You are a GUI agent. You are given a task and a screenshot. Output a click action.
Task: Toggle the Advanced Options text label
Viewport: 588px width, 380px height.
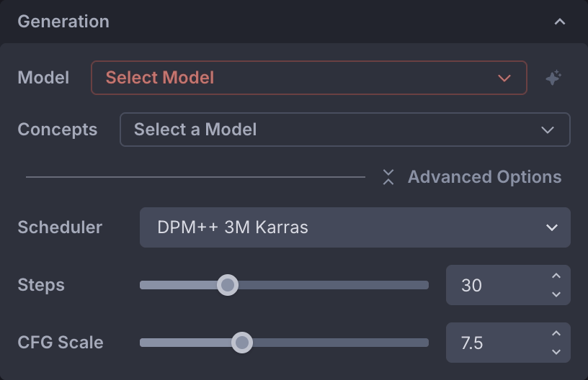coord(484,177)
